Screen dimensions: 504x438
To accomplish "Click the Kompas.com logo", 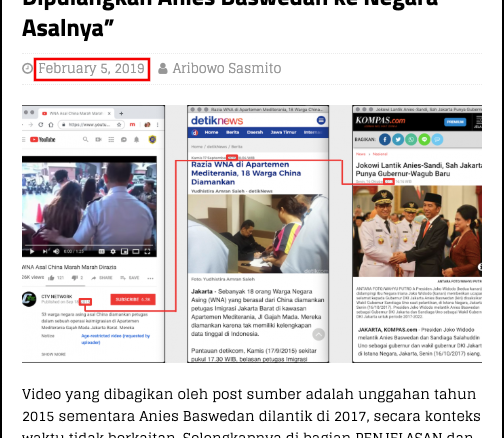I will click(x=380, y=121).
